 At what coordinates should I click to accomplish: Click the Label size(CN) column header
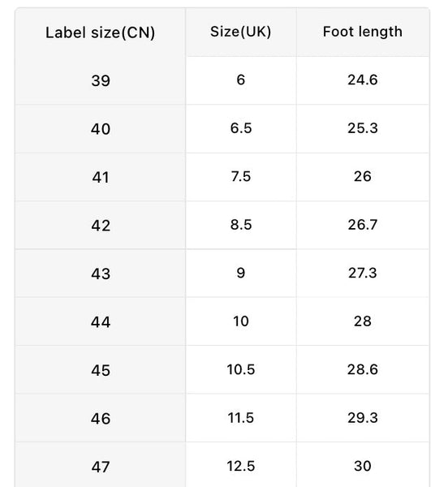coord(101,32)
